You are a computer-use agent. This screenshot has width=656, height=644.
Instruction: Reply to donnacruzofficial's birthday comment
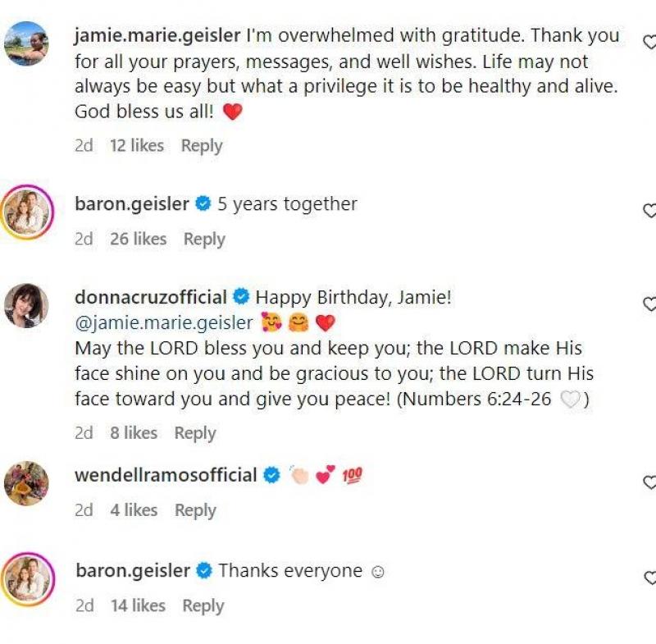tap(195, 432)
